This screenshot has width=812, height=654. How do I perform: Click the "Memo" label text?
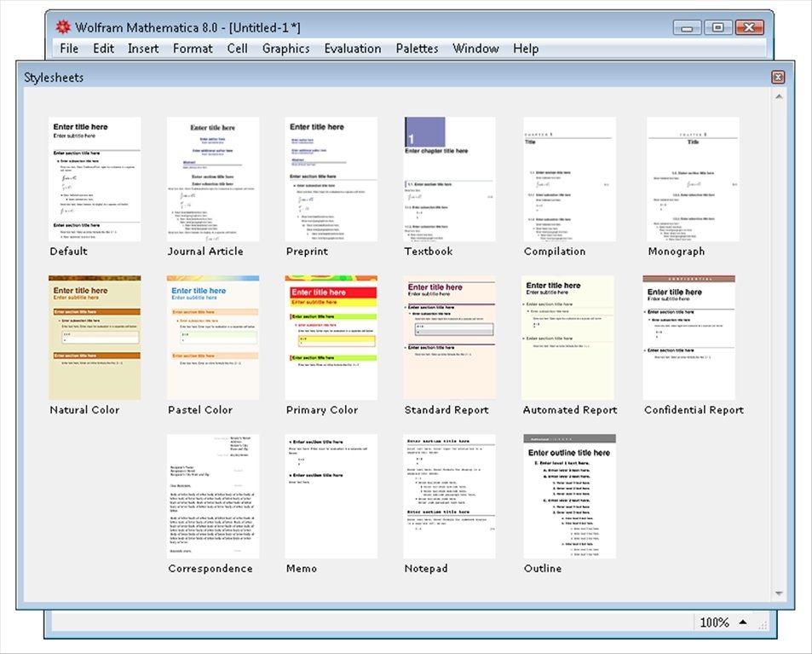click(x=302, y=569)
